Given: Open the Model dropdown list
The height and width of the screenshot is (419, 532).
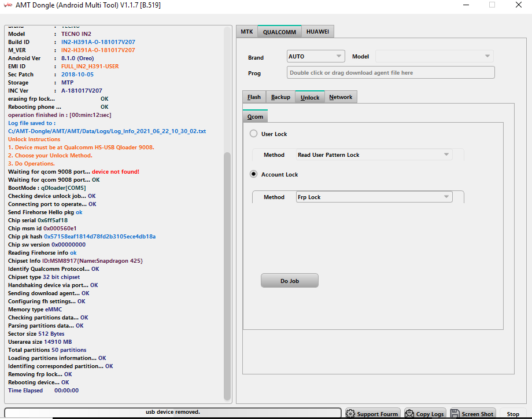Looking at the screenshot, I should pyautogui.click(x=434, y=56).
